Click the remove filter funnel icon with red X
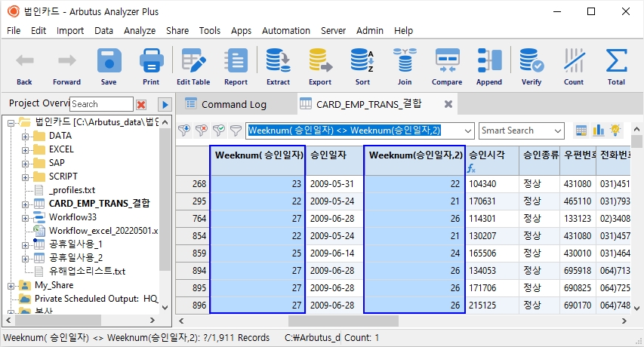Image resolution: width=644 pixels, height=347 pixels. (202, 131)
